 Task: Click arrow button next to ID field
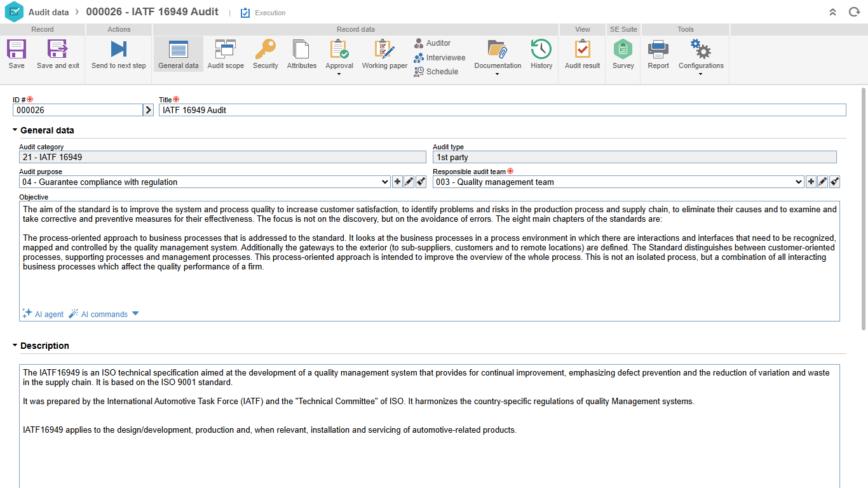click(x=148, y=110)
